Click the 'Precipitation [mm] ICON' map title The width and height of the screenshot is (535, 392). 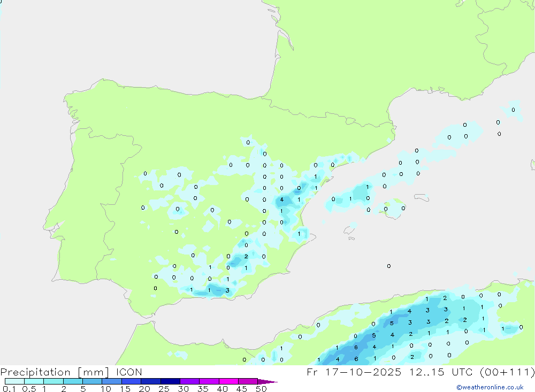click(x=71, y=372)
